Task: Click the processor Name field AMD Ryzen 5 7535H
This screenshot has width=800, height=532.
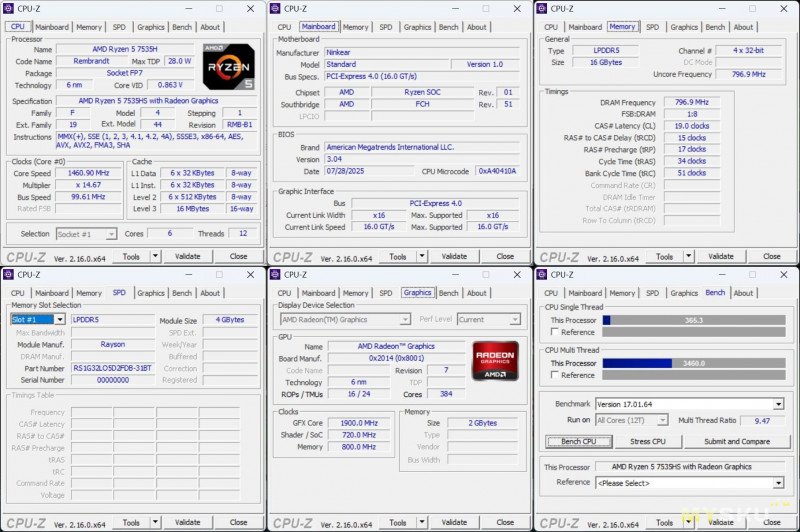Action: click(125, 49)
